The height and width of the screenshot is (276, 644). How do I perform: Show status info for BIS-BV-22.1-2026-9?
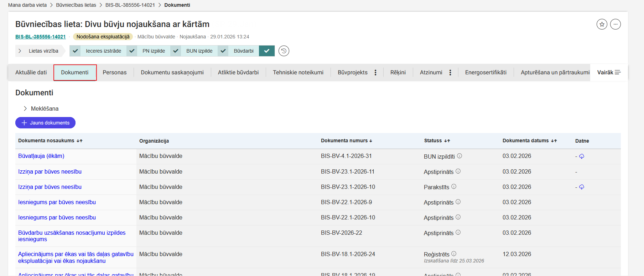click(x=458, y=202)
